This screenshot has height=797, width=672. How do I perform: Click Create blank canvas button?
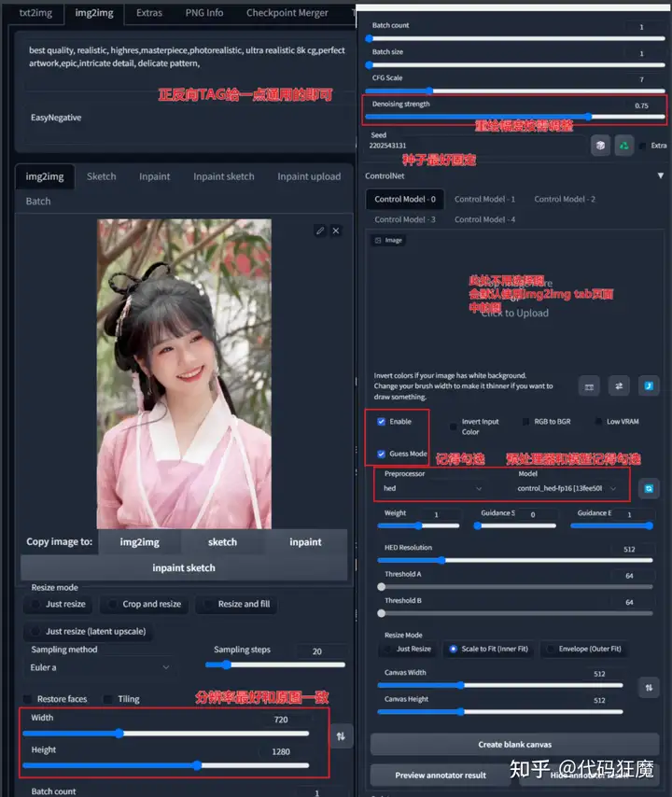[x=514, y=744]
